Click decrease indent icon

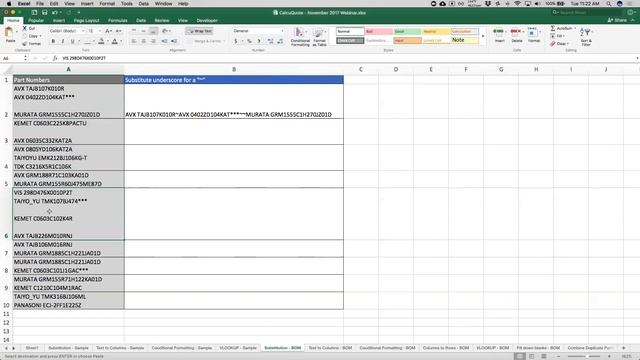(x=164, y=41)
